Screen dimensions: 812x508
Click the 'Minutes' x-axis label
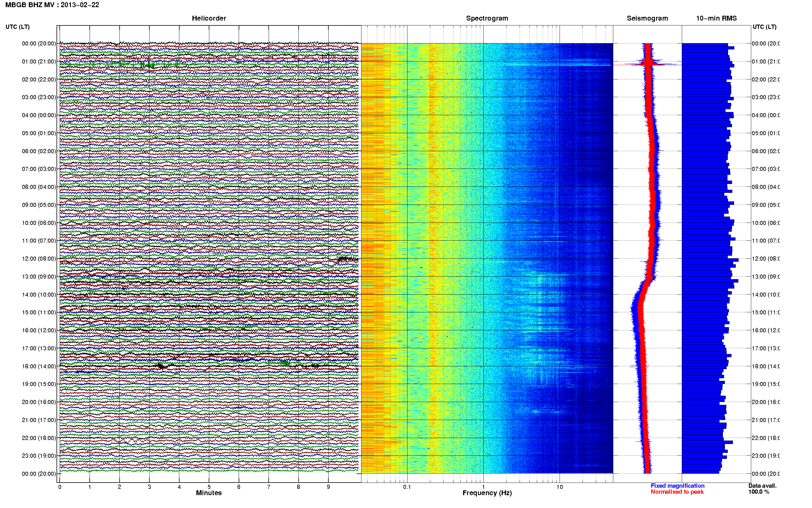pos(209,493)
